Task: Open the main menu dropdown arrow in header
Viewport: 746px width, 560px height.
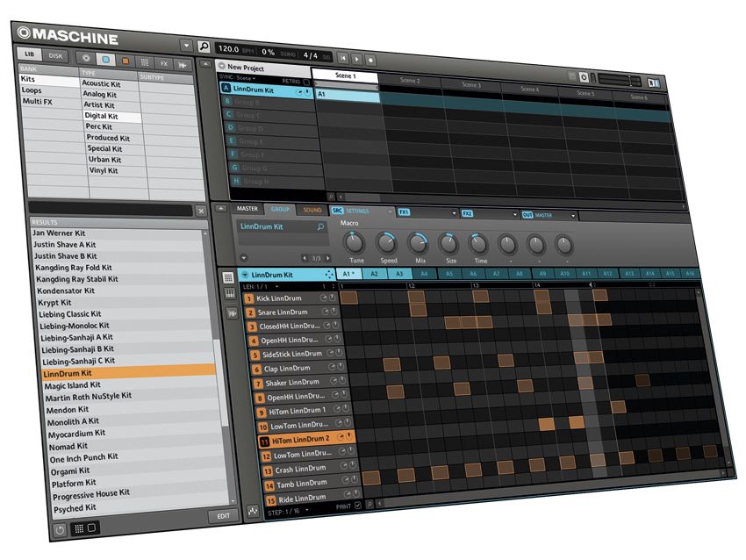Action: [x=186, y=45]
